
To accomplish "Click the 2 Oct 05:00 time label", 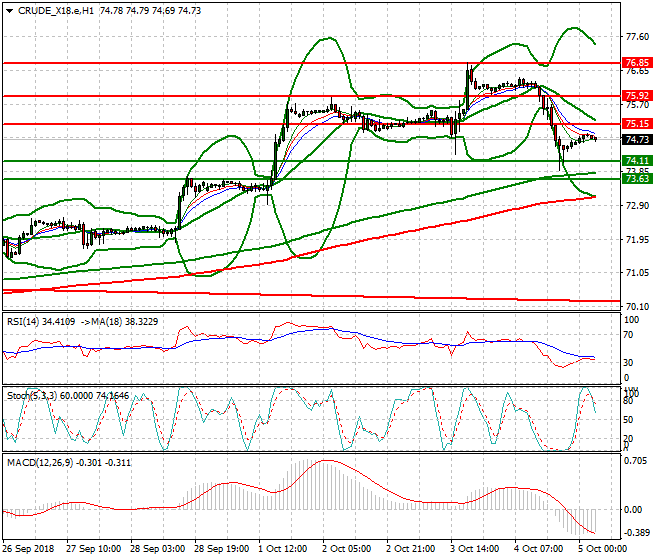I will coord(346,549).
